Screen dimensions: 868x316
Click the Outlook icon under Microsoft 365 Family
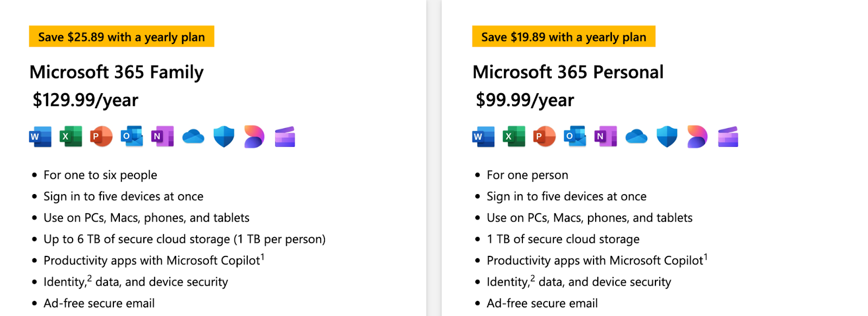click(x=132, y=137)
